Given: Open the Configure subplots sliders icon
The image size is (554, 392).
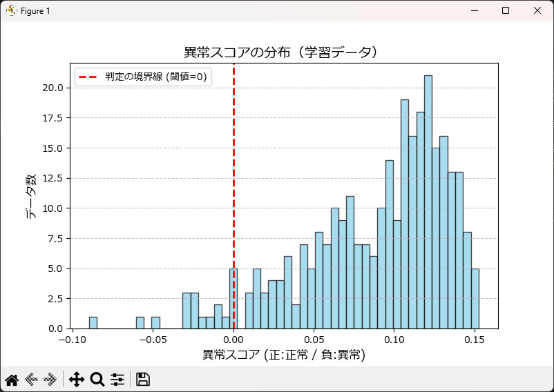Looking at the screenshot, I should [x=117, y=379].
